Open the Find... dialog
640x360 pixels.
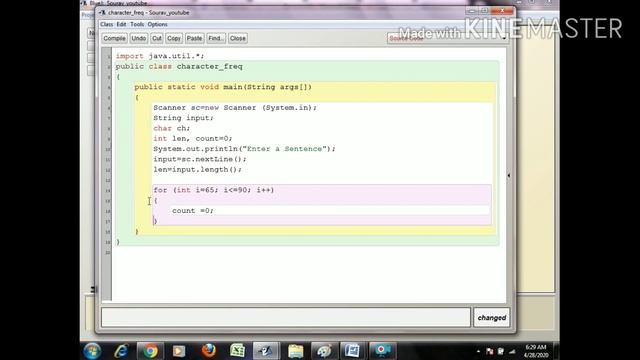pos(216,38)
